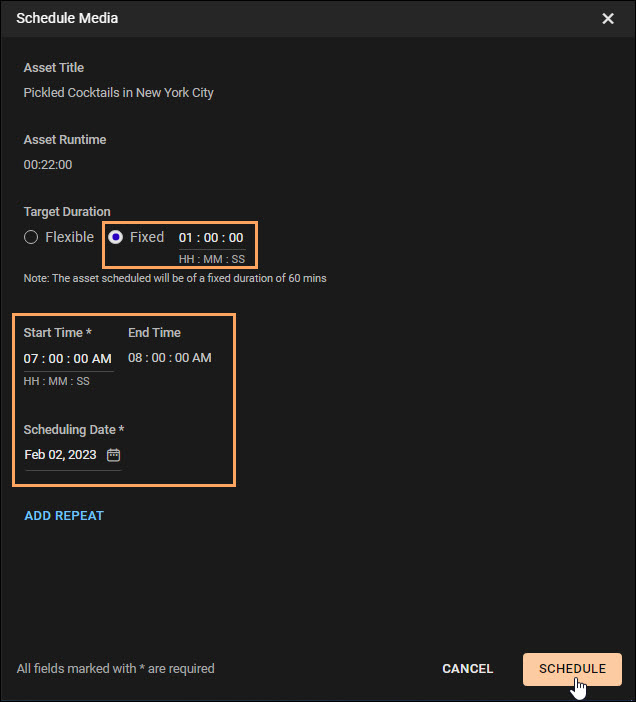636x702 pixels.
Task: Click the Asset Runtime value 00:22:00
Action: tap(48, 165)
